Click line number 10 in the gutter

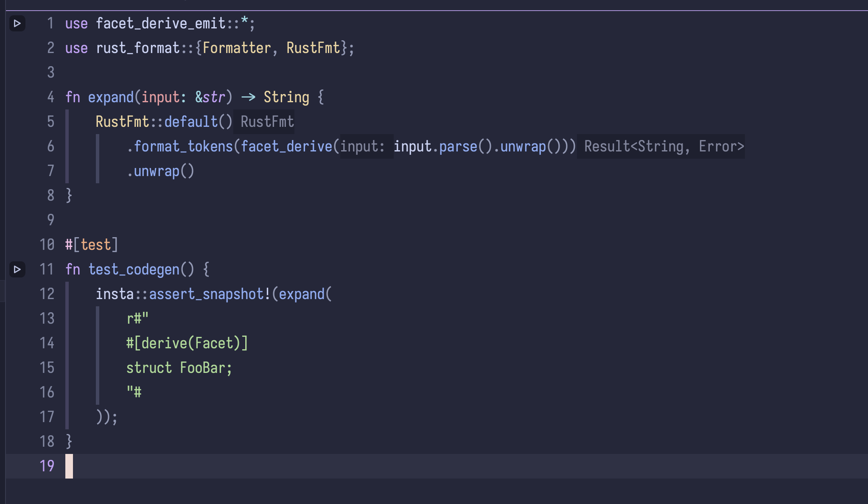(x=47, y=245)
